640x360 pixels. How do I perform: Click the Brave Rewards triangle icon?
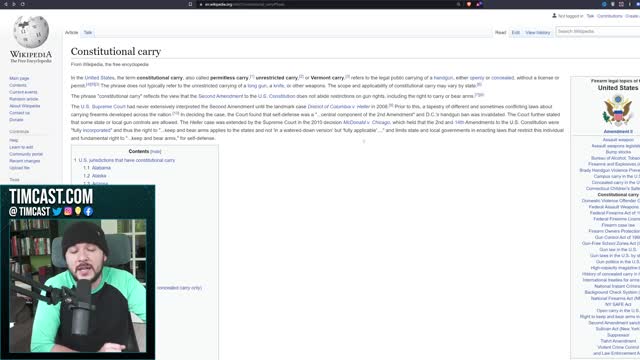pyautogui.click(x=479, y=4)
